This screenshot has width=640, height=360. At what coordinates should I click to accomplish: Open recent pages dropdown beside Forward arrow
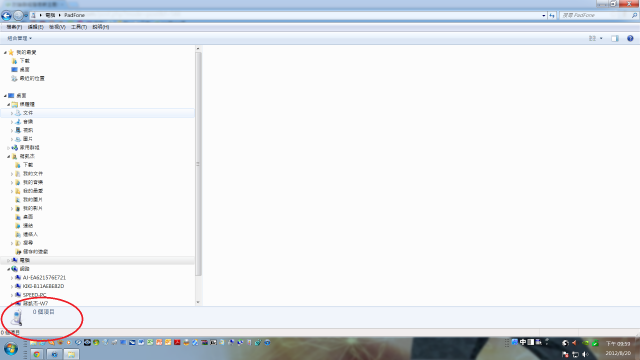[x=26, y=16]
